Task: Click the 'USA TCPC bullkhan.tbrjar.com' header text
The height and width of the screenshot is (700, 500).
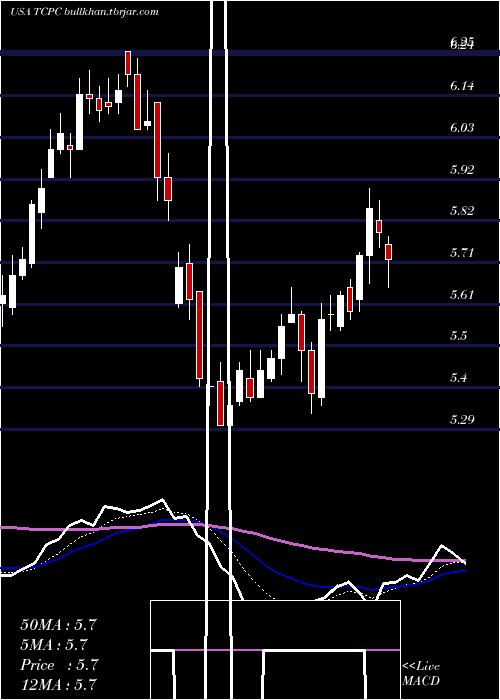Action: (x=84, y=11)
